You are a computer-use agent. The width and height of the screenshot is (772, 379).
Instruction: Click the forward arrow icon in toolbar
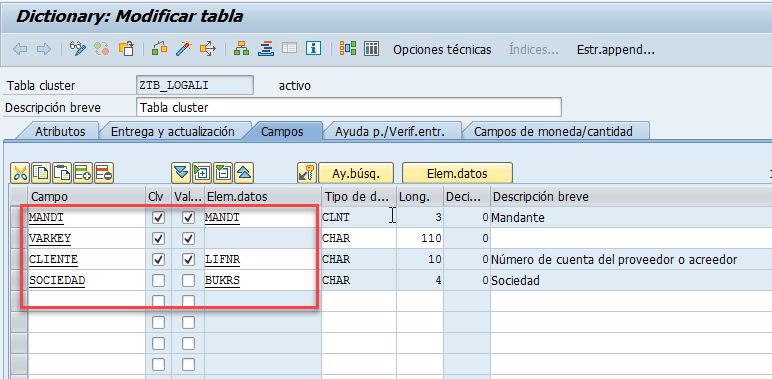click(44, 49)
